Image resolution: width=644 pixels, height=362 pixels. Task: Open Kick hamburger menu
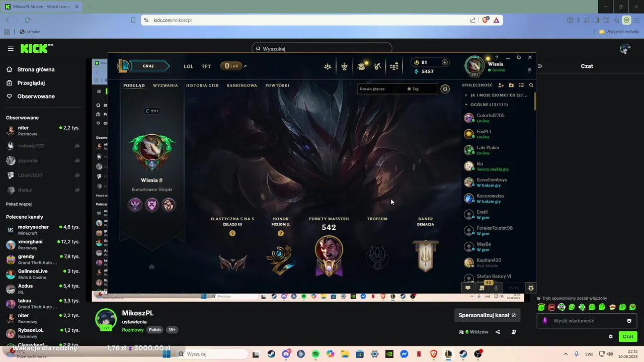coord(11,49)
